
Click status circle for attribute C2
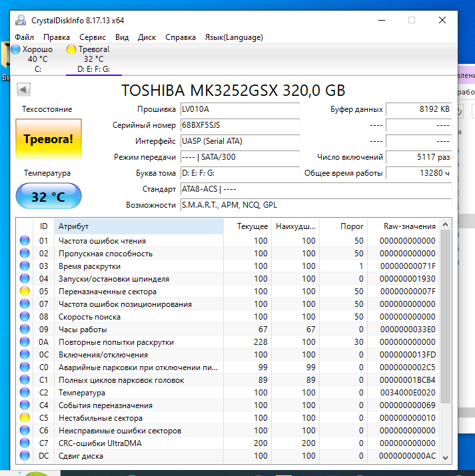click(25, 392)
